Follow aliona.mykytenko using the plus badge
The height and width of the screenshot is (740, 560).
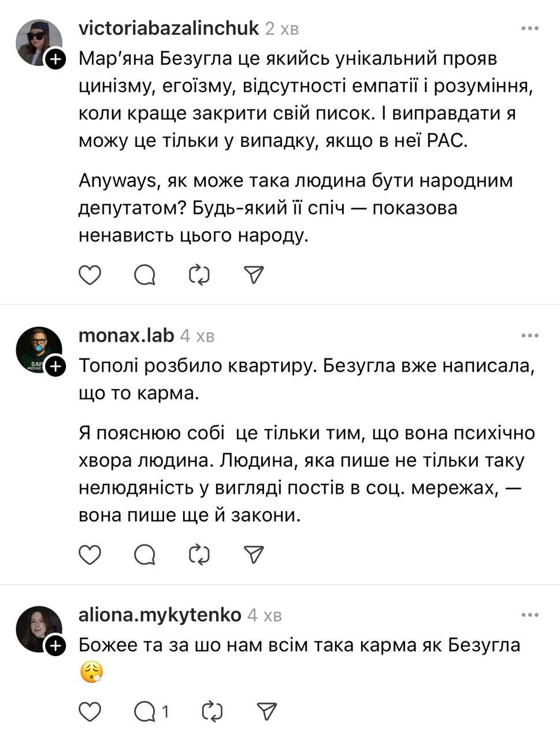point(55,646)
